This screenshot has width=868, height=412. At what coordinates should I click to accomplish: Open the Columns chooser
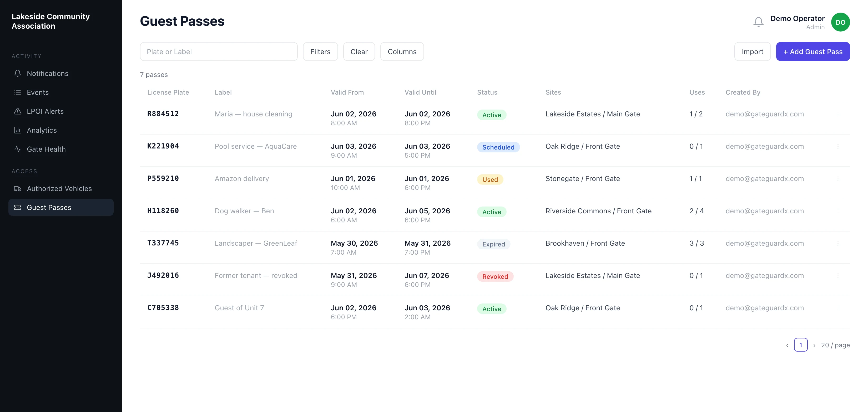(402, 51)
